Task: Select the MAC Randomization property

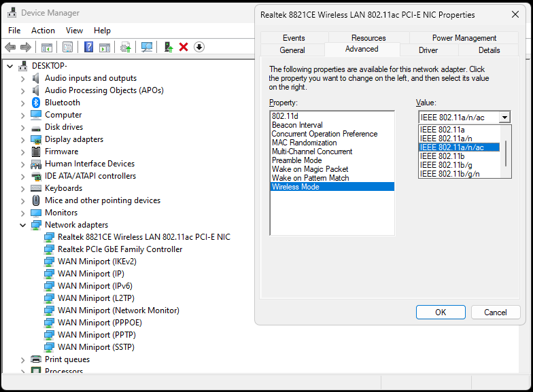Action: tap(332, 143)
